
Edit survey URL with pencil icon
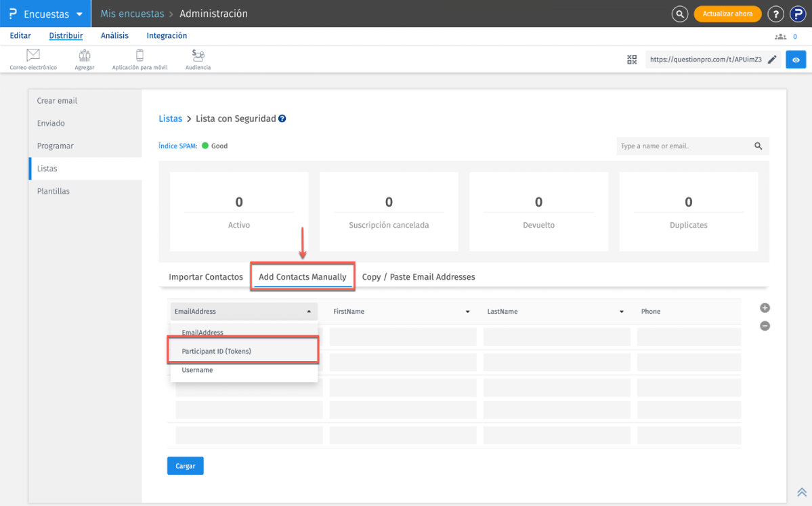(772, 60)
